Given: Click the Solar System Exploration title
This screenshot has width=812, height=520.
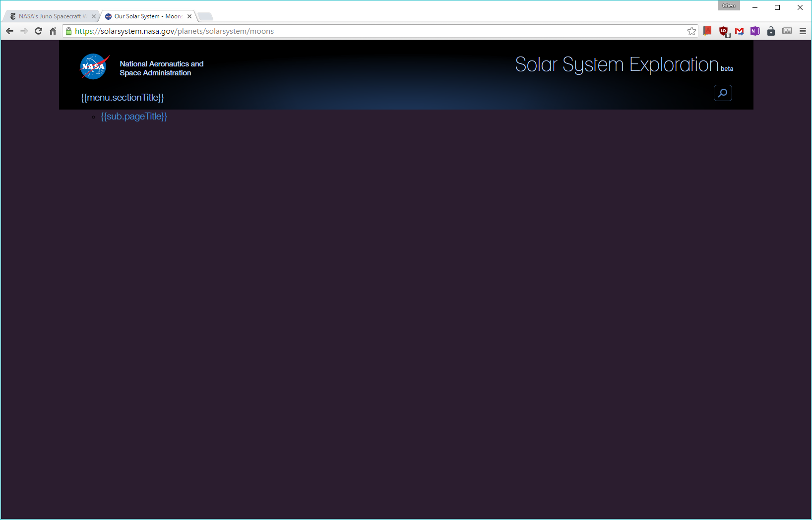Looking at the screenshot, I should click(x=617, y=65).
